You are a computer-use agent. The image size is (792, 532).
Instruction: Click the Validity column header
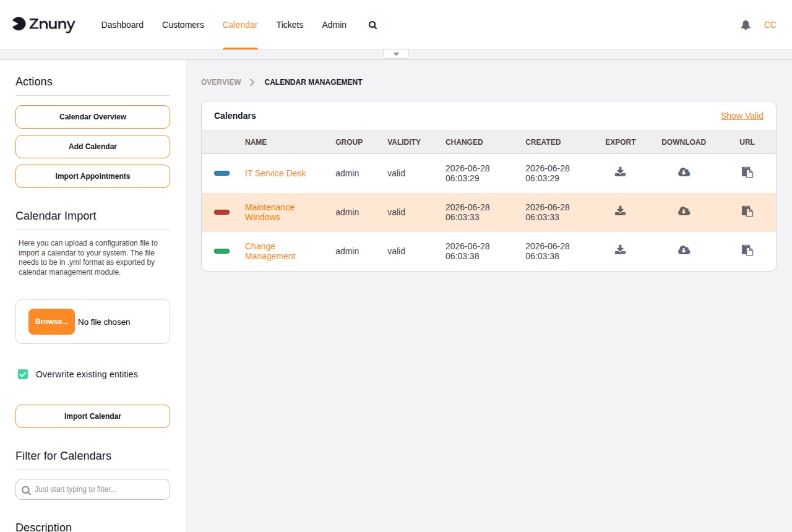pos(404,142)
